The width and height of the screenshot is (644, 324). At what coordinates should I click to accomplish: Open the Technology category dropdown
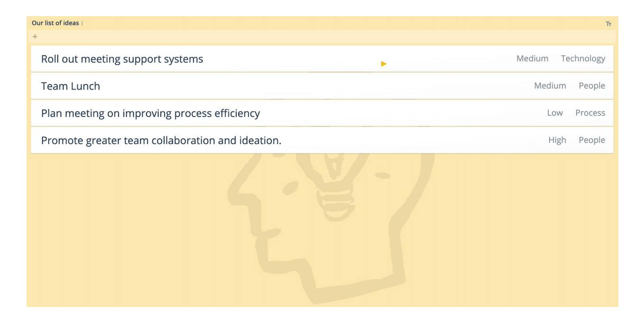click(x=583, y=59)
